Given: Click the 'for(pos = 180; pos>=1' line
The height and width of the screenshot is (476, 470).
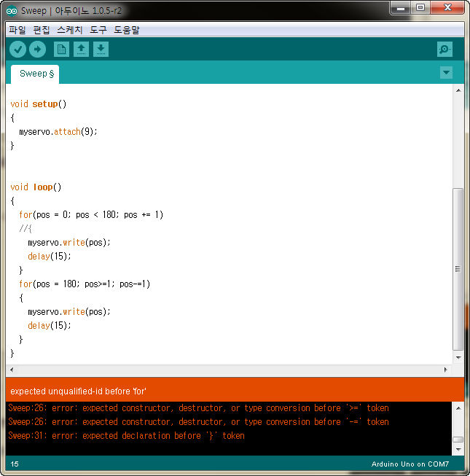Looking at the screenshot, I should (85, 284).
